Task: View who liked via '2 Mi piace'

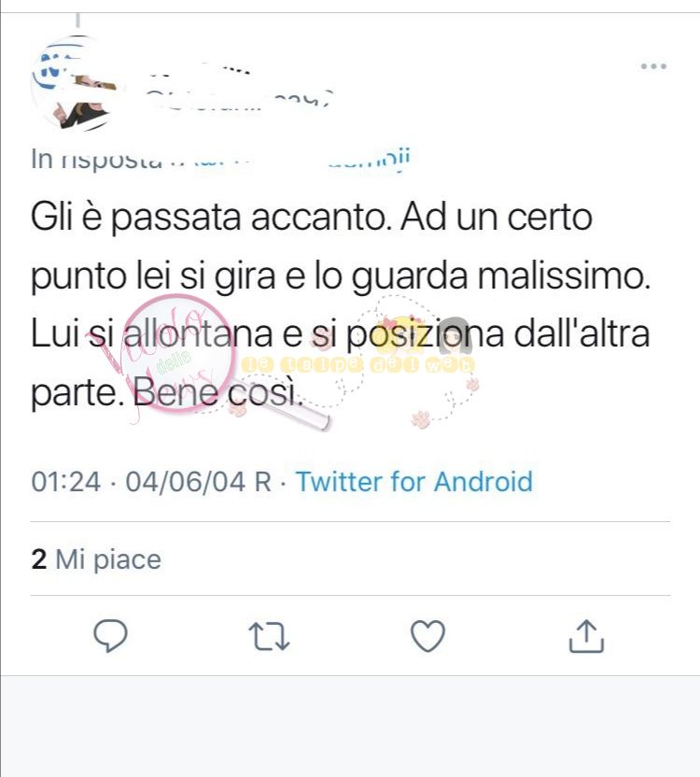Action: pos(96,560)
